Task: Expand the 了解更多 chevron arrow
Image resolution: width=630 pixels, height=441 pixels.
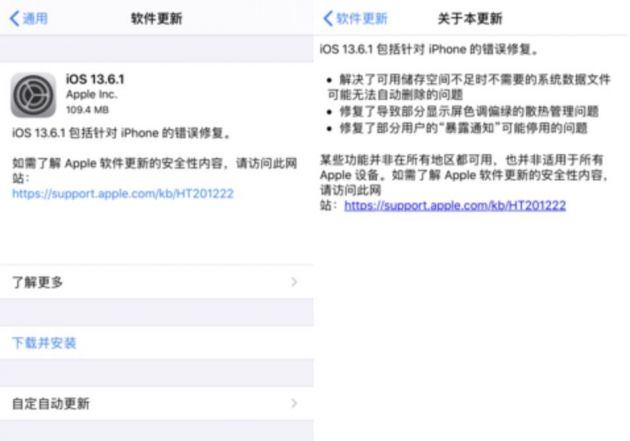Action: (294, 282)
